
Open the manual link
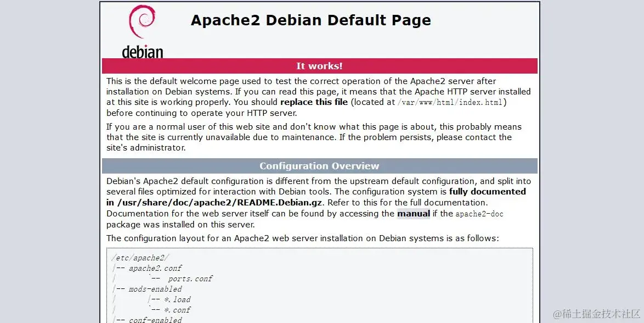(414, 214)
